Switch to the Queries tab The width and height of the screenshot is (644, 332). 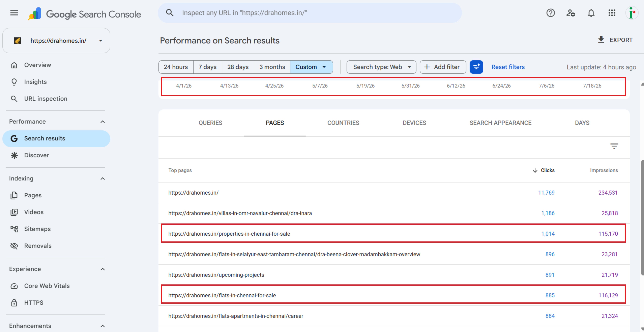coord(210,123)
